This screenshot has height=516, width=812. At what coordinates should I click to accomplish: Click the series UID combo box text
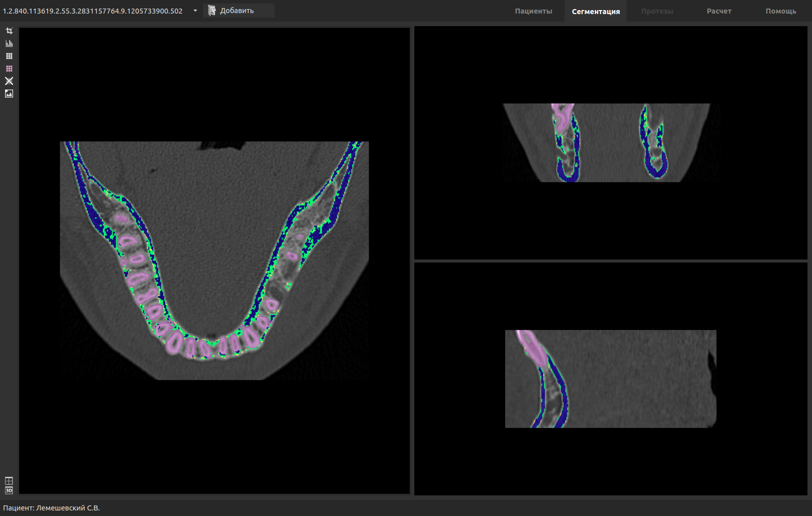tap(93, 11)
